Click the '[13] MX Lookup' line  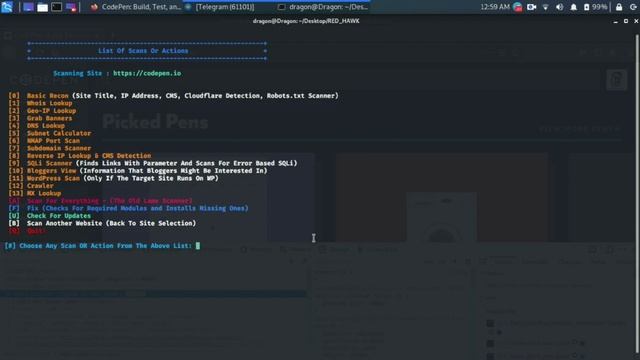coord(34,193)
